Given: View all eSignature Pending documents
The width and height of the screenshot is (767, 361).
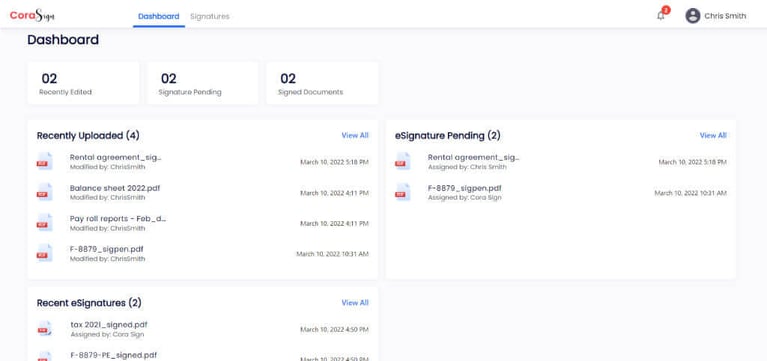Looking at the screenshot, I should click(713, 135).
